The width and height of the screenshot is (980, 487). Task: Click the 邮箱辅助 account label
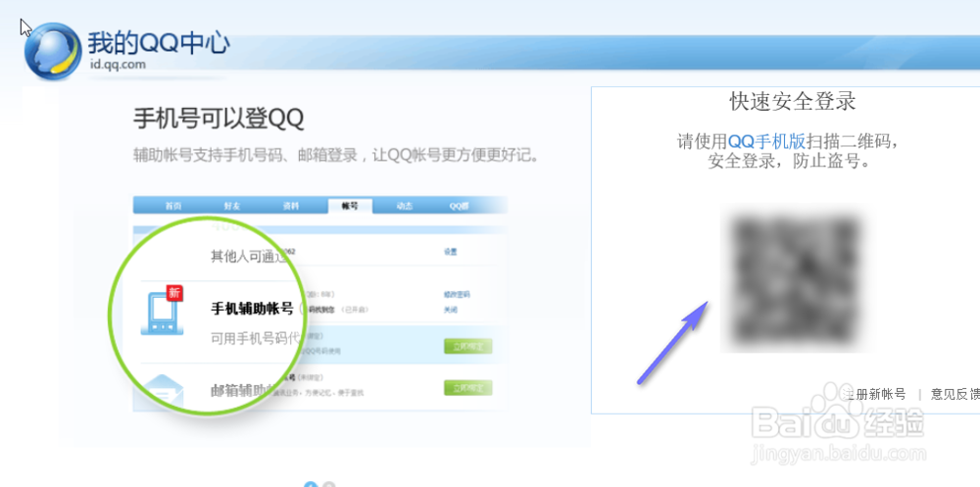click(244, 391)
